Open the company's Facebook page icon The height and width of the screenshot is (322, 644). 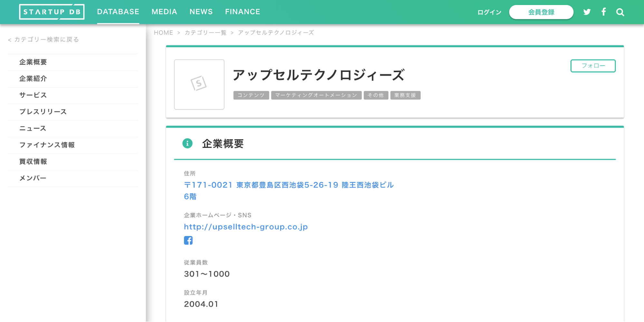188,240
